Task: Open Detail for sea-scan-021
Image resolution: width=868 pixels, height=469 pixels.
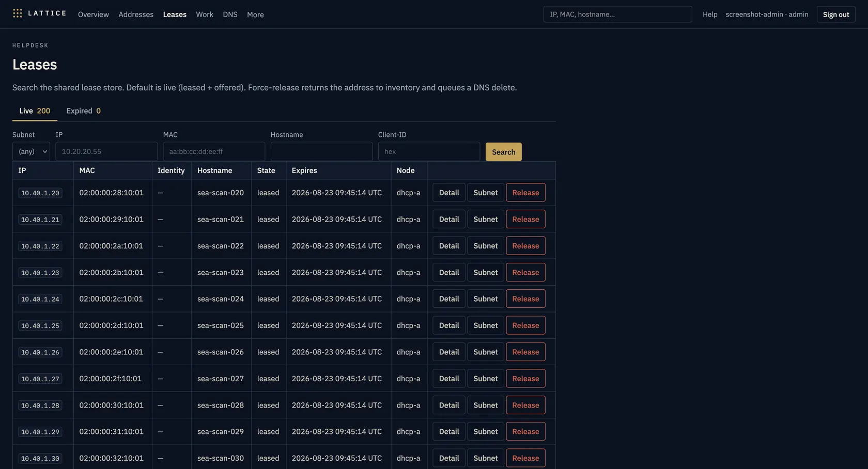Action: pyautogui.click(x=449, y=219)
